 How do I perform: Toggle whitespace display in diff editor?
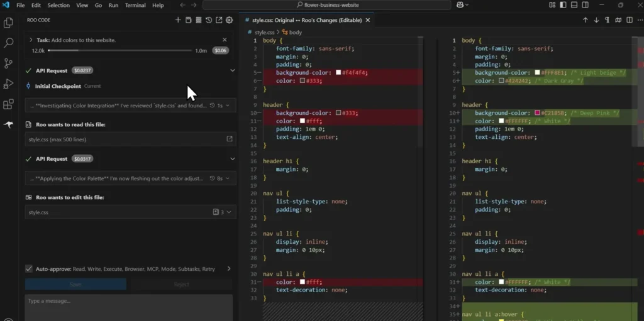coord(607,20)
